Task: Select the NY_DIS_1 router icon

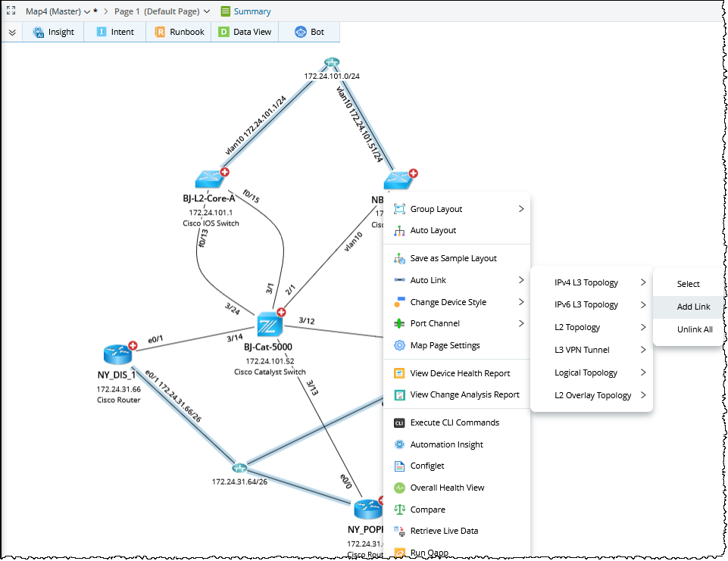Action: pos(117,354)
